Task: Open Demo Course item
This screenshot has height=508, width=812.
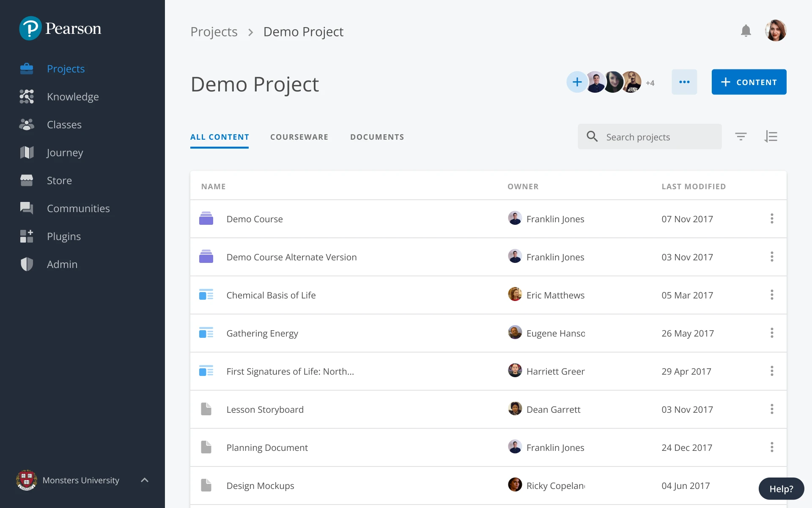Action: click(255, 219)
